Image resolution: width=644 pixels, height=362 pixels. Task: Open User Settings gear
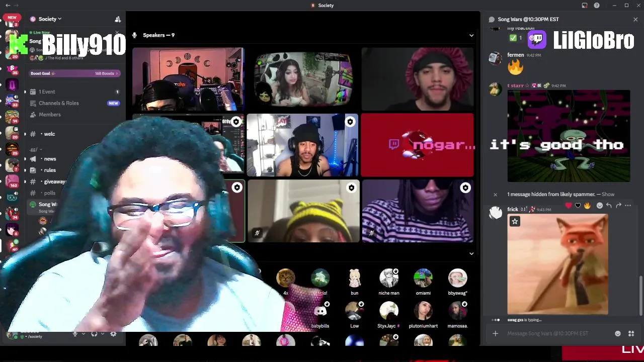tap(113, 334)
